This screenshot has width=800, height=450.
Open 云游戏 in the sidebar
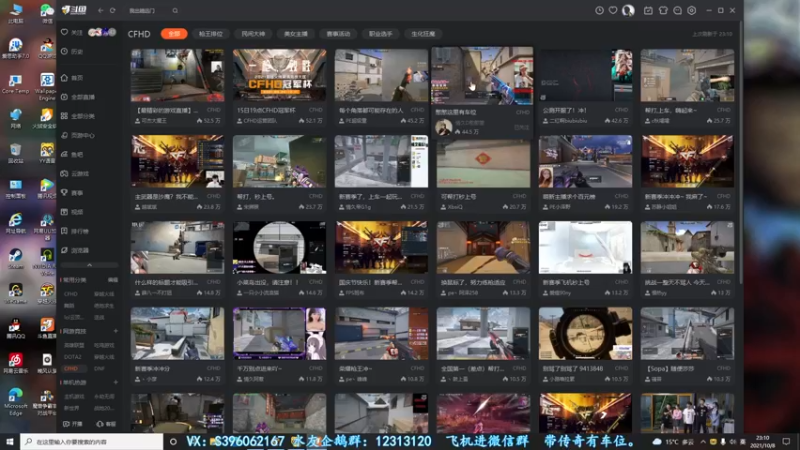pos(75,173)
